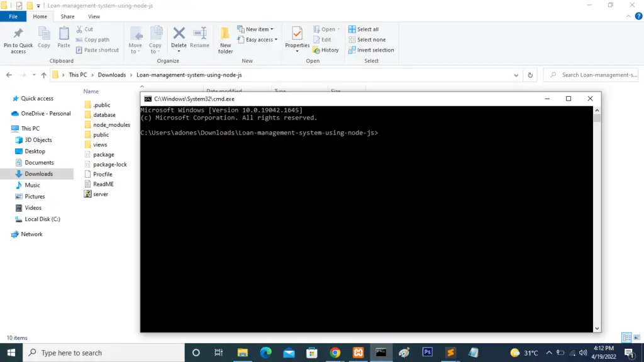Open the Properties icon in ribbon
The width and height of the screenshot is (644, 362).
point(297,36)
